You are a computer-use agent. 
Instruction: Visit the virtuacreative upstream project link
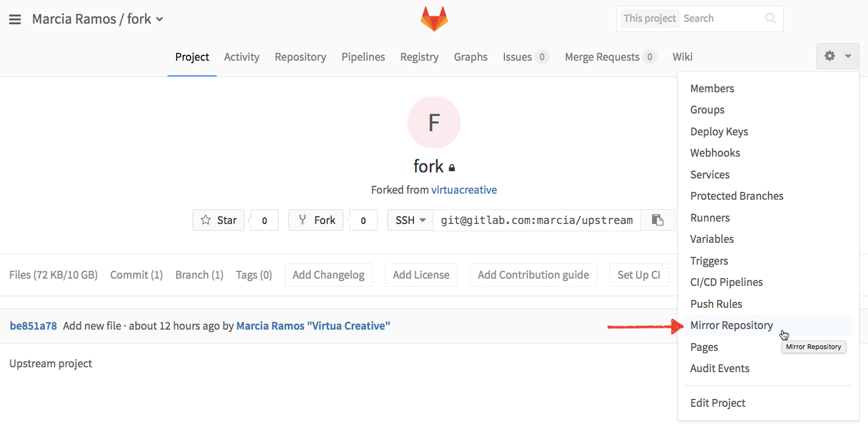pos(464,189)
